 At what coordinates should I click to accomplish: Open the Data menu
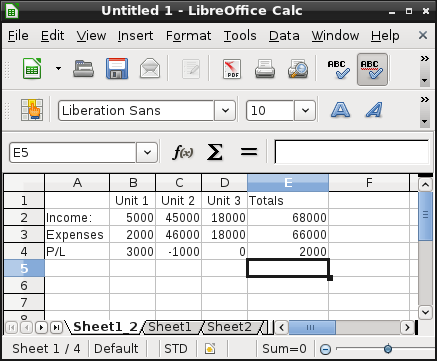point(284,35)
